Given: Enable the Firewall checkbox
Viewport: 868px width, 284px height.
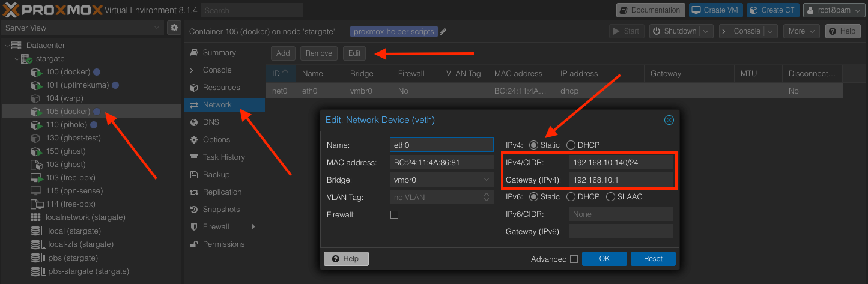Looking at the screenshot, I should [x=395, y=214].
